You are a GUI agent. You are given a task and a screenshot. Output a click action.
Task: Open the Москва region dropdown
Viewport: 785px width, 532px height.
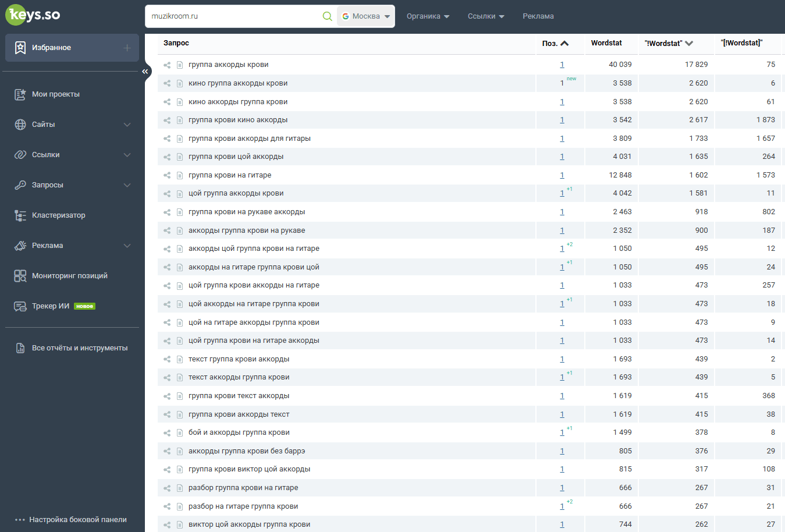[x=365, y=16]
